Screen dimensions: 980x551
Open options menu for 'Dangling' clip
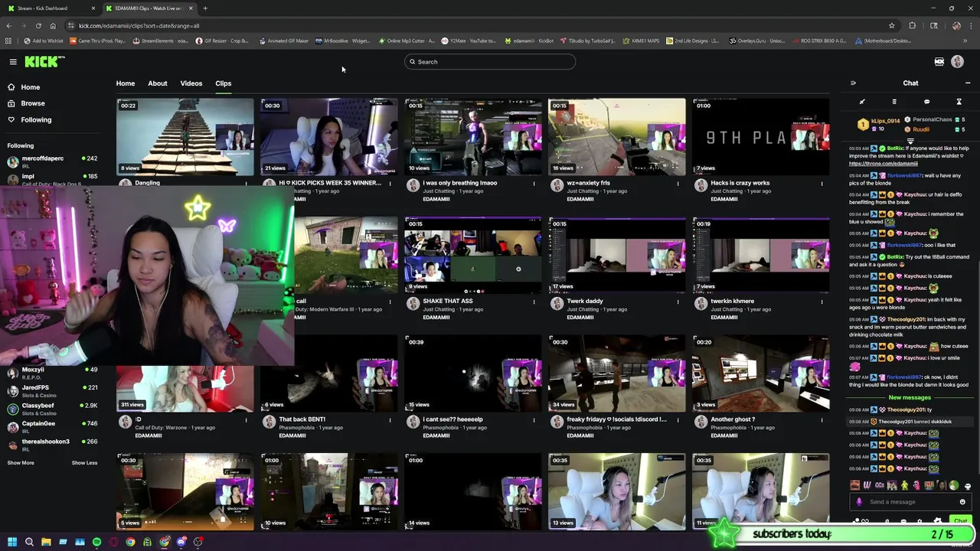247,184
